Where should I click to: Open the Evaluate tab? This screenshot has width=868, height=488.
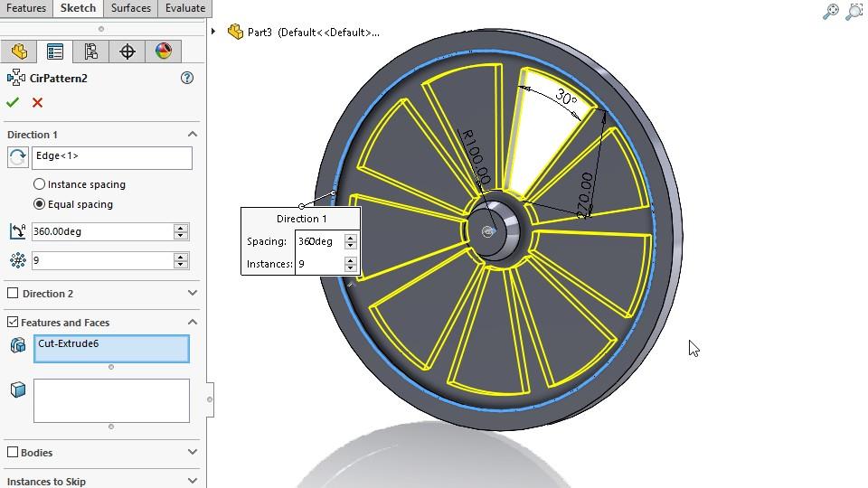click(184, 8)
